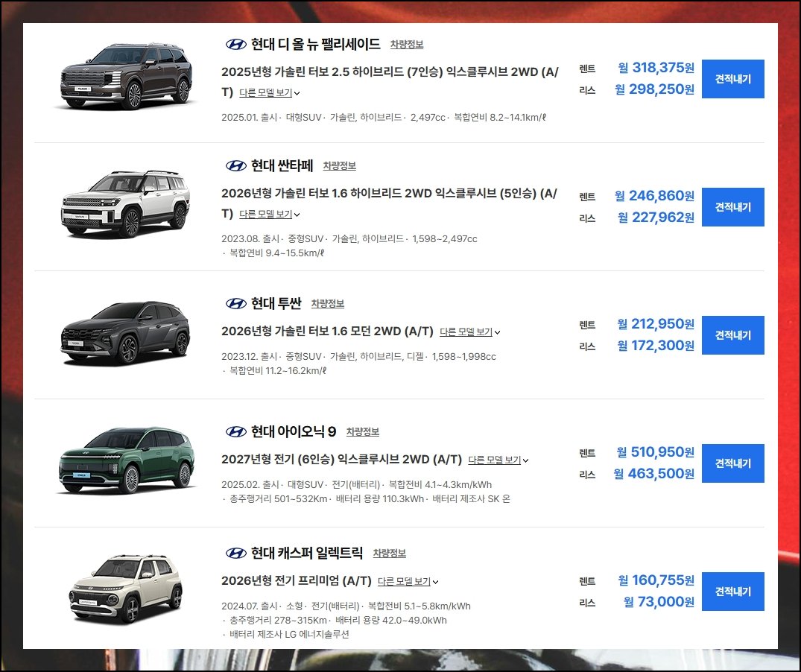Click 견적내기 button for 팰리세이드
The image size is (801, 672).
click(733, 79)
